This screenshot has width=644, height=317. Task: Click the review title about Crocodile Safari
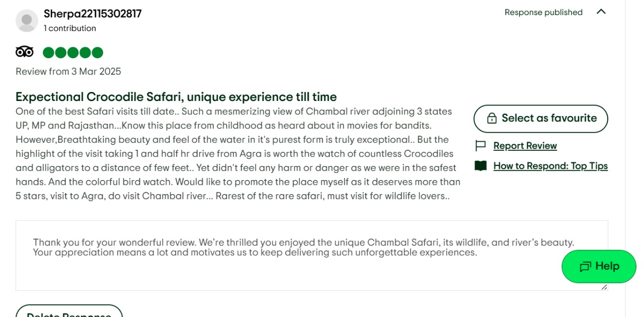176,97
